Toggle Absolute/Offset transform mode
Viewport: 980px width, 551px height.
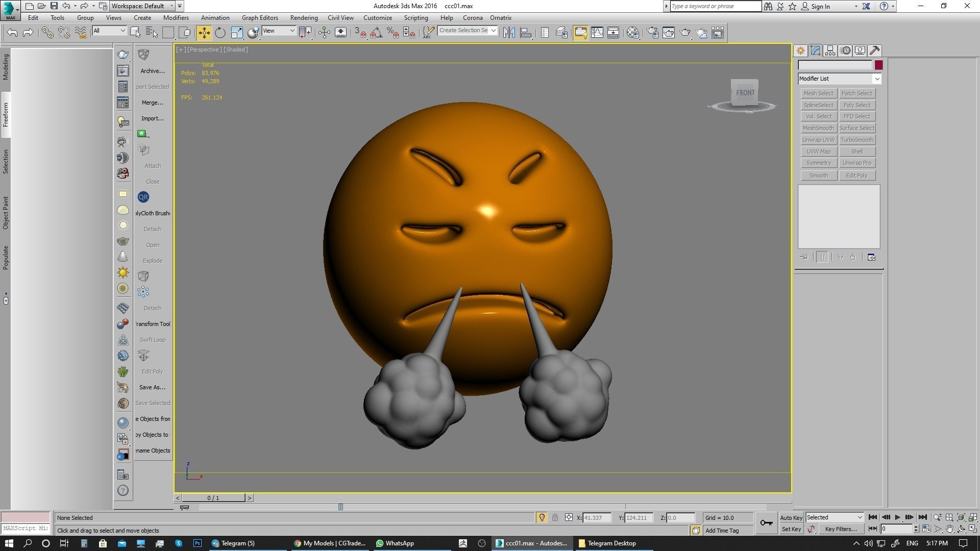569,518
